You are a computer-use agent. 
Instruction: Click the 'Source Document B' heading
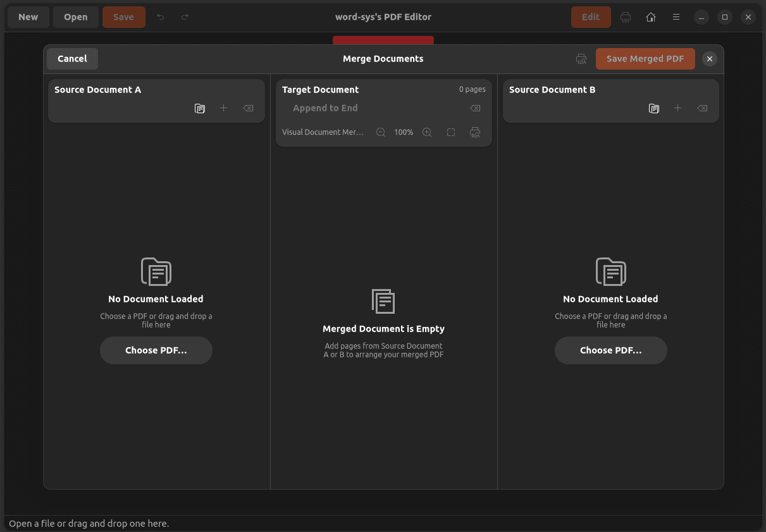pos(552,90)
